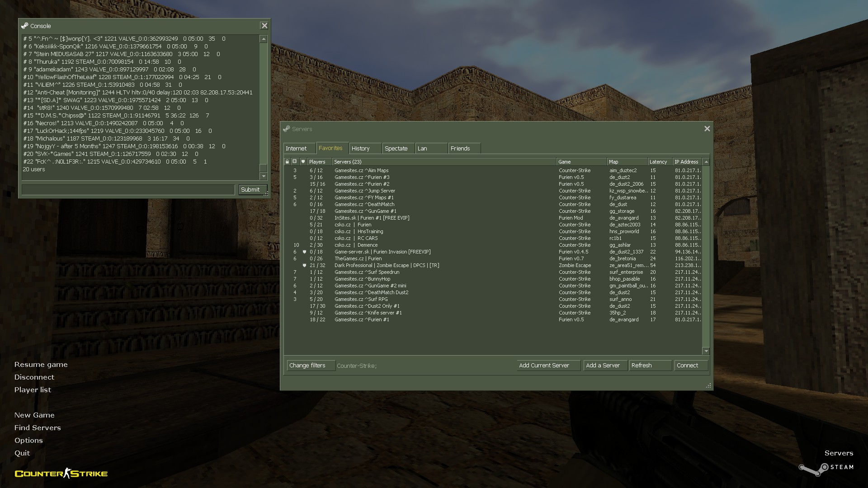Select Gamesites.cz ^Furien #1 server row
Image resolution: width=868 pixels, height=488 pixels.
(x=493, y=319)
